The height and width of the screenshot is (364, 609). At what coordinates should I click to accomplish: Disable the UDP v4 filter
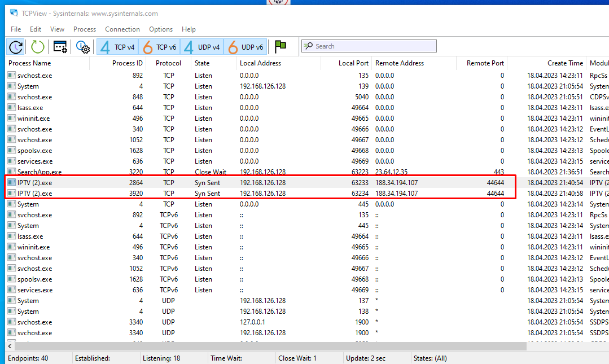pos(202,47)
